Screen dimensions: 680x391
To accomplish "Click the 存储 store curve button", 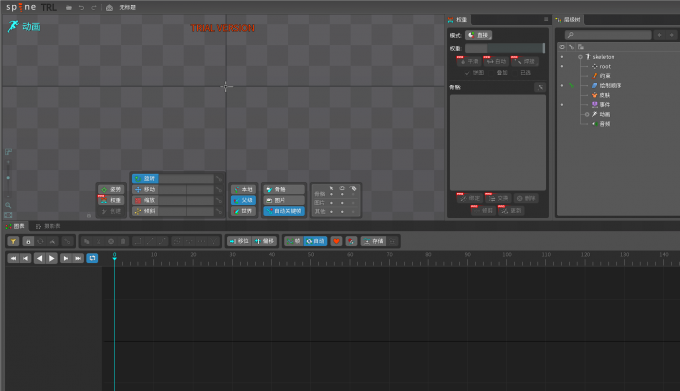I will [373, 241].
